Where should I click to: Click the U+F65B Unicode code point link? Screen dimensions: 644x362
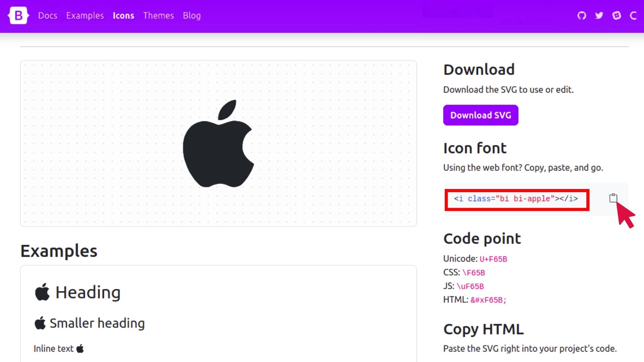[x=493, y=258]
